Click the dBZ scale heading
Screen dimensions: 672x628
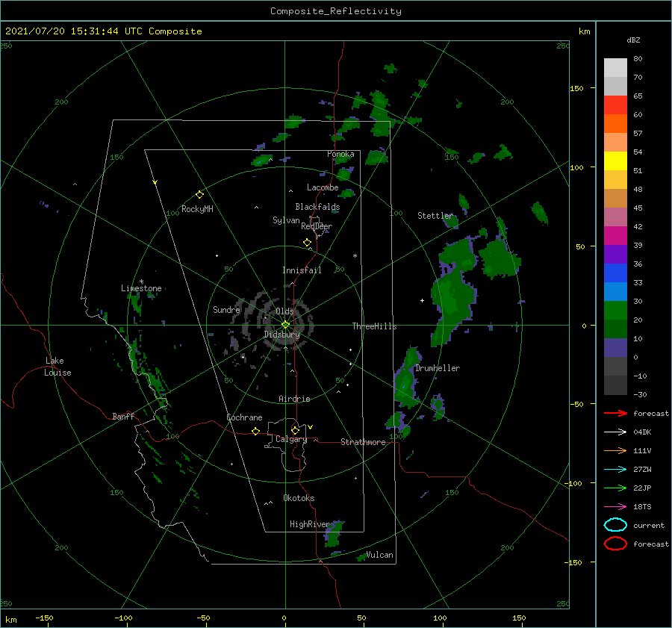click(633, 40)
